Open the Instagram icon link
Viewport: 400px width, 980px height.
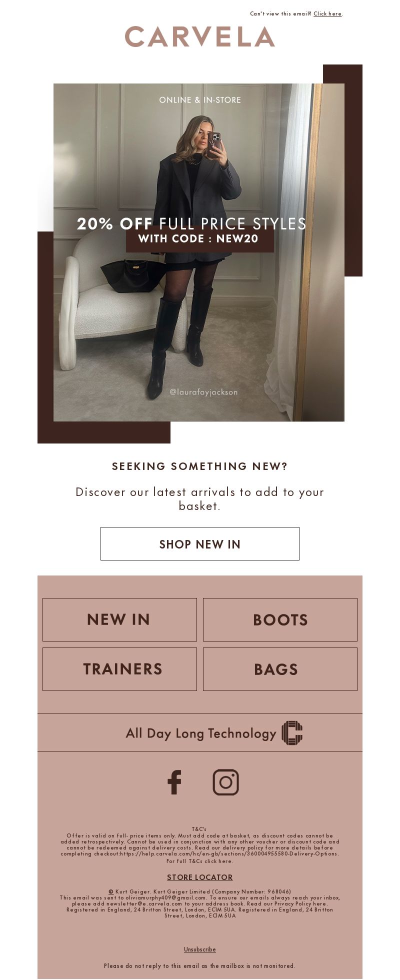(226, 782)
